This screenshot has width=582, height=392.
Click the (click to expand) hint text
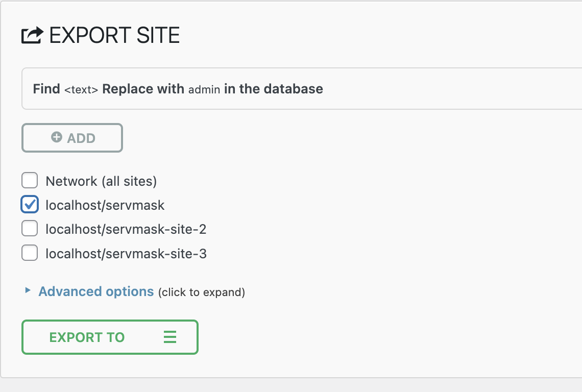pyautogui.click(x=201, y=292)
